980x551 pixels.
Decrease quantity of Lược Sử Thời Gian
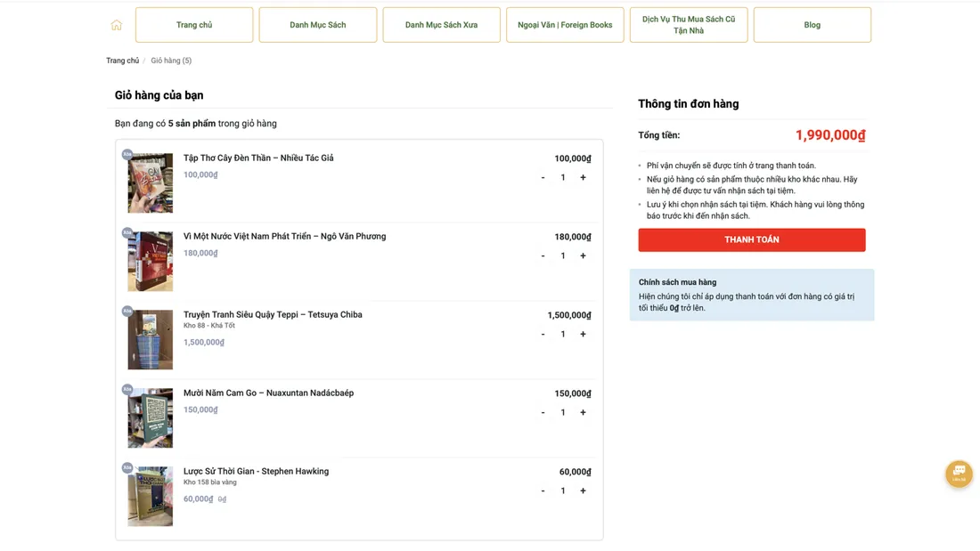(543, 491)
